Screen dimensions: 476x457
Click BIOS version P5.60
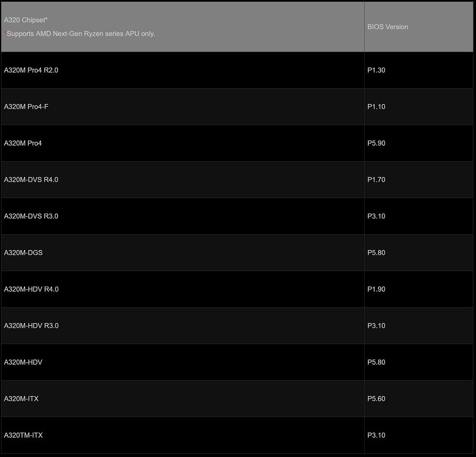pos(376,398)
